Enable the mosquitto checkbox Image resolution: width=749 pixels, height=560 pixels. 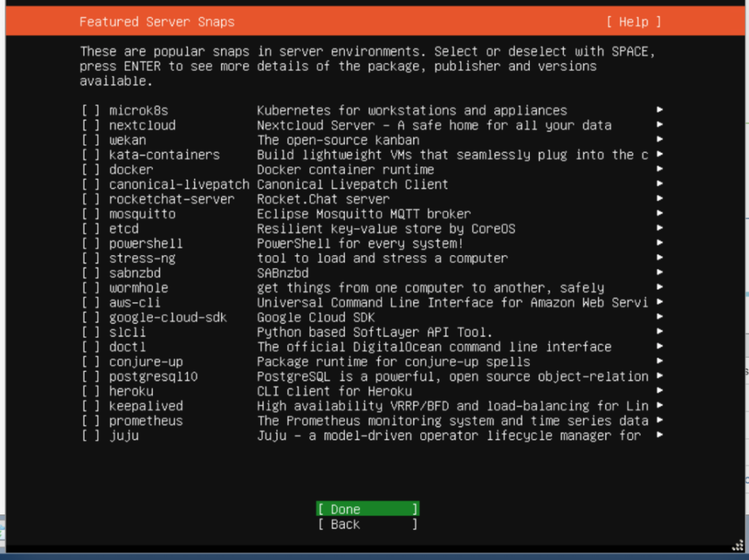pos(90,215)
